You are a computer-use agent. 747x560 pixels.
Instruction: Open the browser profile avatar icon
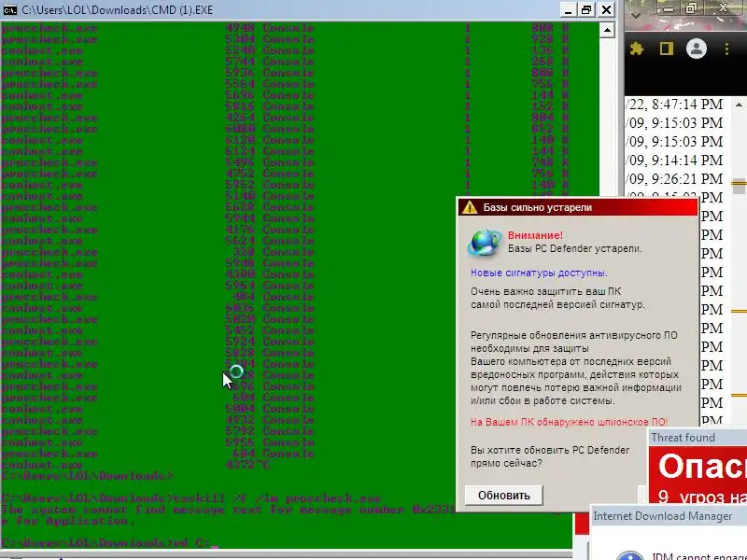coord(696,49)
